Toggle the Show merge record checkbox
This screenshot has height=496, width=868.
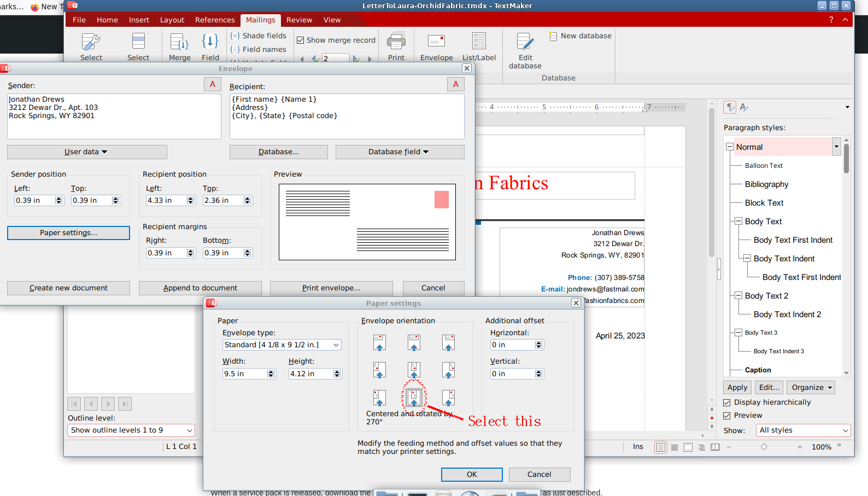pos(301,40)
